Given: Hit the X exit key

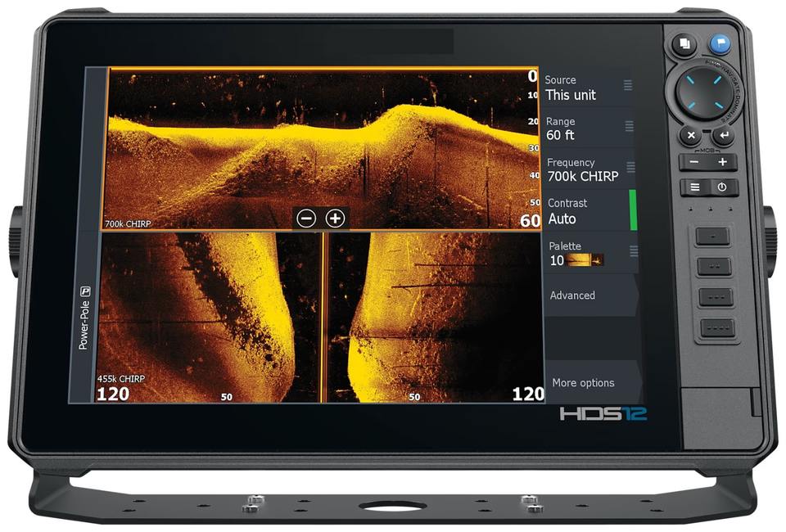Looking at the screenshot, I should [x=690, y=135].
